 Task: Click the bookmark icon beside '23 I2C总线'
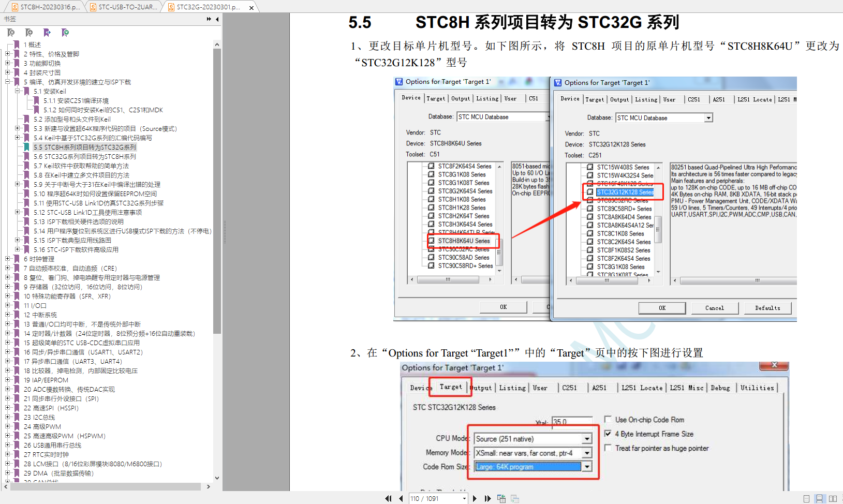click(x=17, y=417)
